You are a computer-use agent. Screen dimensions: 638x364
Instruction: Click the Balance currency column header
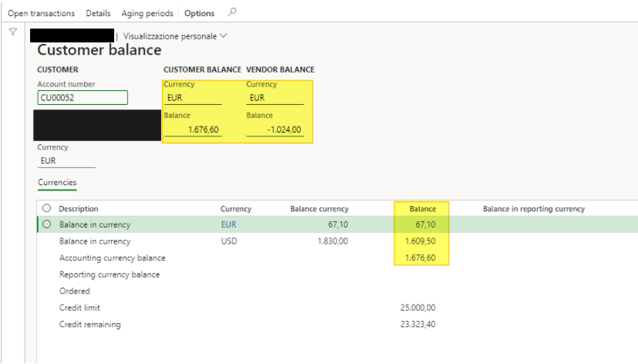pyautogui.click(x=319, y=208)
